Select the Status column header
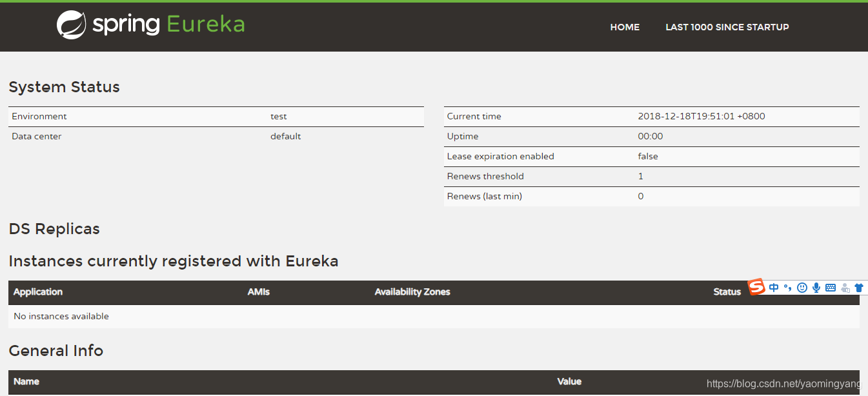This screenshot has height=396, width=868. click(727, 292)
